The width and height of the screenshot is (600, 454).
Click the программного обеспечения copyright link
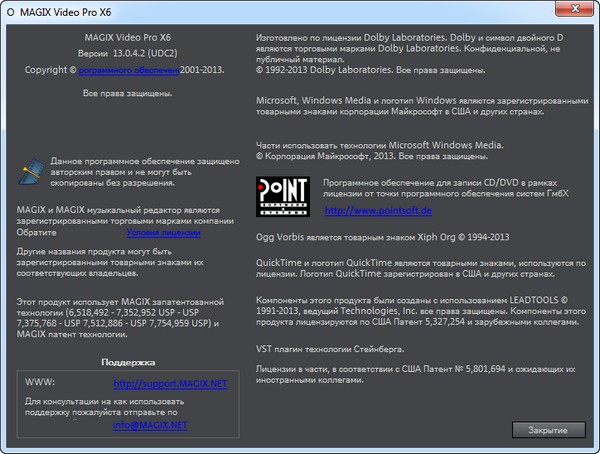click(x=129, y=70)
